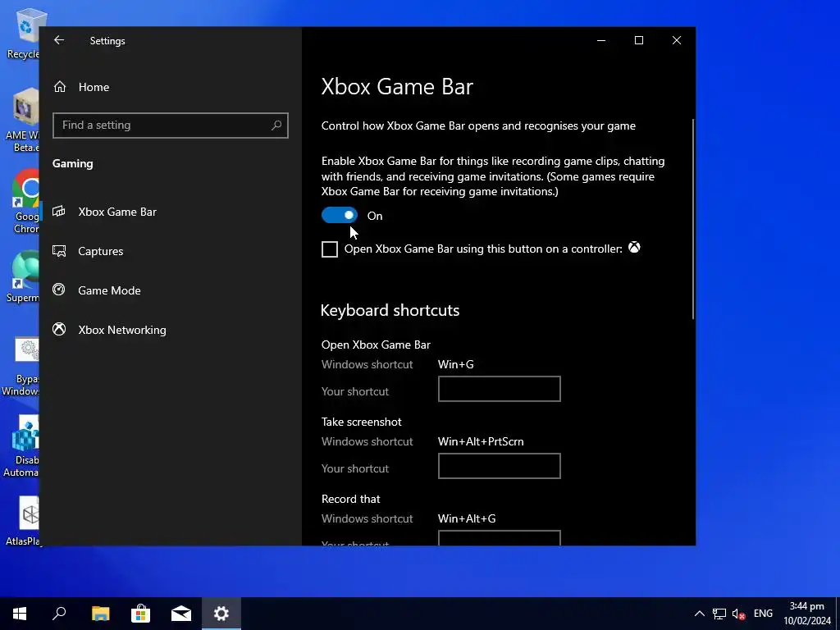Maximize the Settings window

638,40
